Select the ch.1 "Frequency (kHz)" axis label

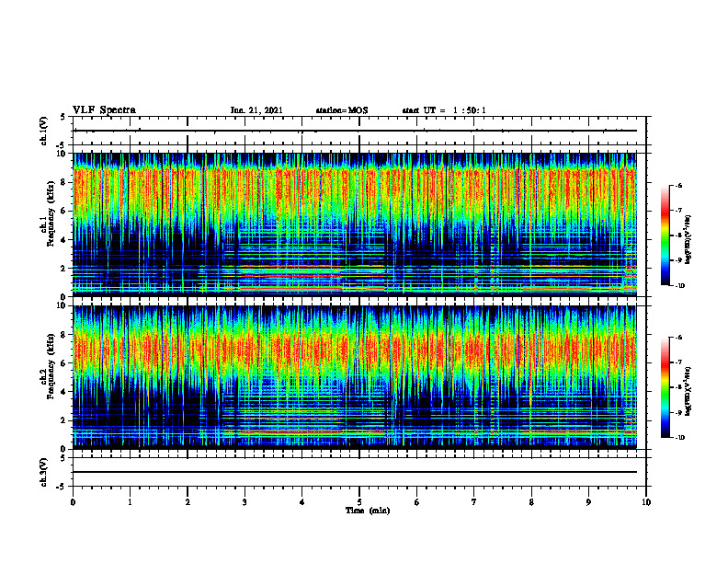(51, 214)
